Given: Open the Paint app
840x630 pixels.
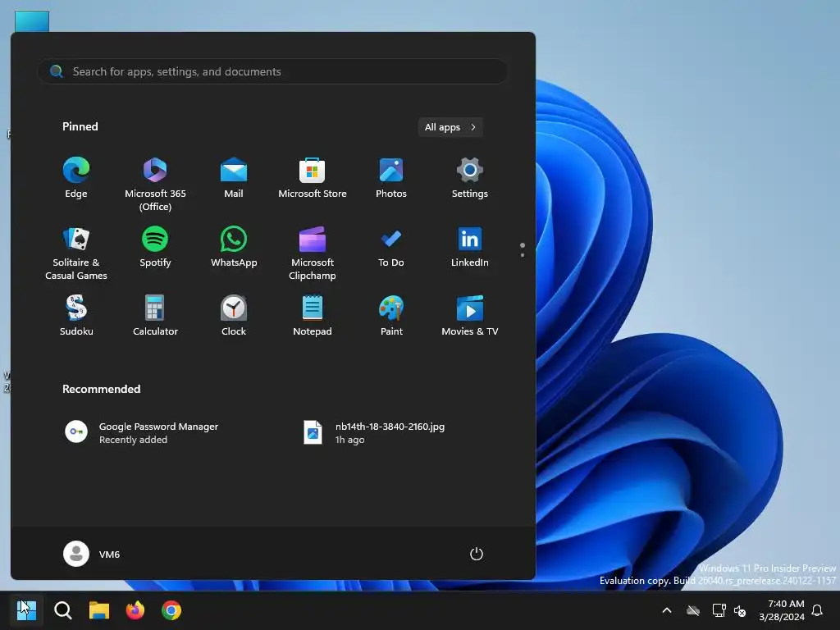Looking at the screenshot, I should 391,316.
